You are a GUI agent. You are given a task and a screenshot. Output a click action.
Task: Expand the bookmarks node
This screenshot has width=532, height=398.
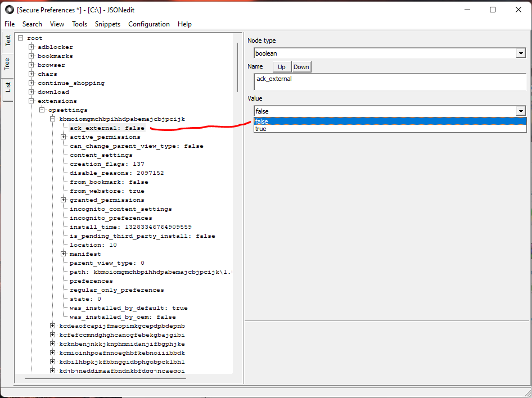(x=31, y=56)
